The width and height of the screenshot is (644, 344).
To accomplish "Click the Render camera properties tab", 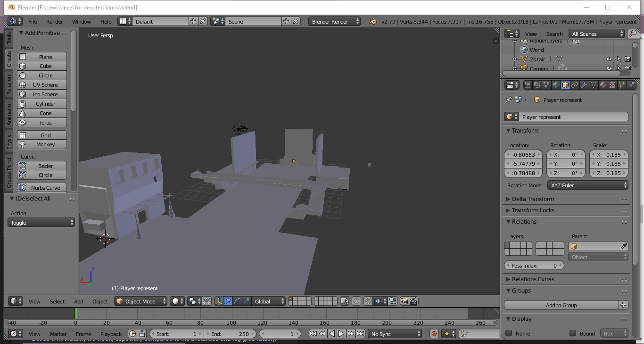I will pos(528,85).
